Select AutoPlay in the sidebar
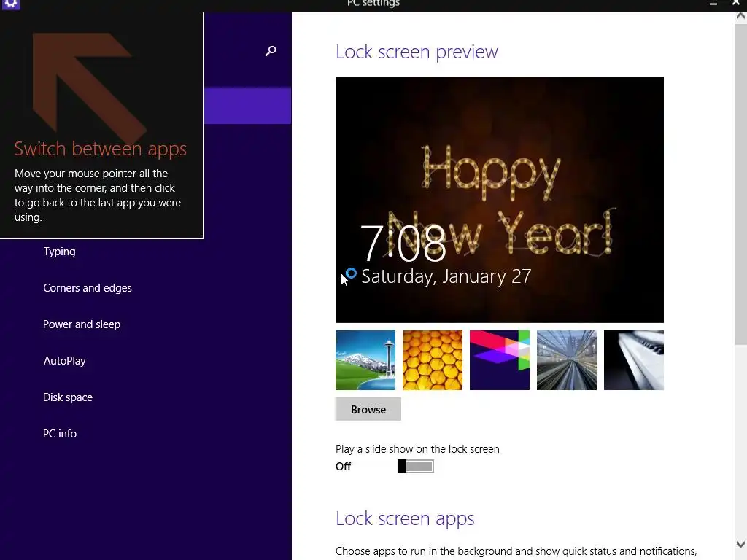 (x=64, y=361)
